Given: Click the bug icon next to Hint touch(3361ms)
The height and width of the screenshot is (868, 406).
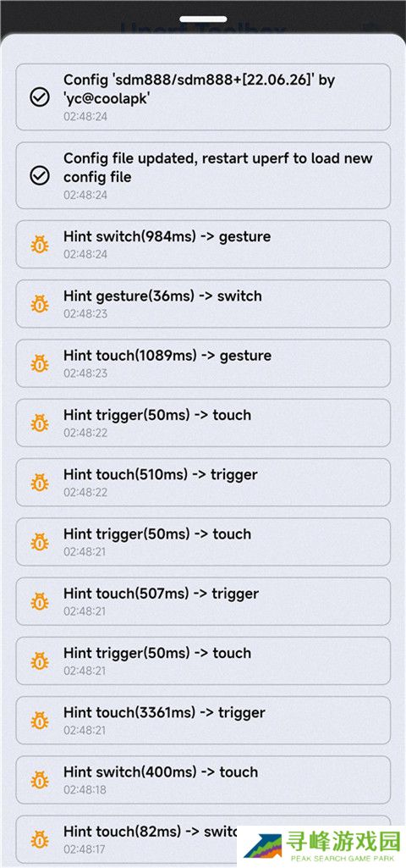Looking at the screenshot, I should point(39,720).
